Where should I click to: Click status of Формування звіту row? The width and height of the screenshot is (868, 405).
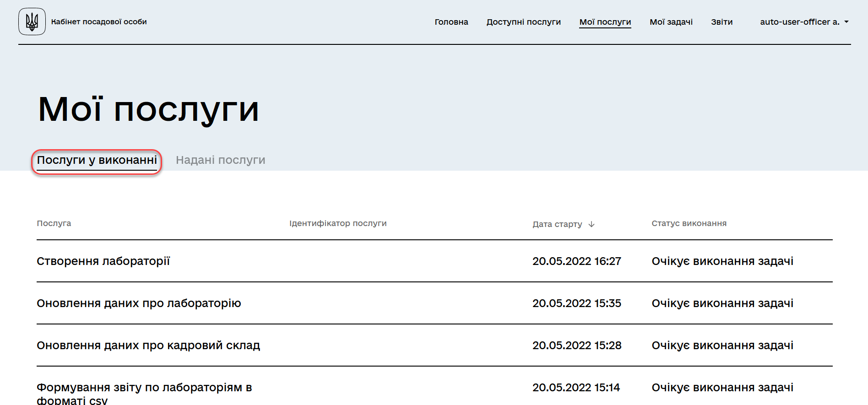(x=722, y=388)
